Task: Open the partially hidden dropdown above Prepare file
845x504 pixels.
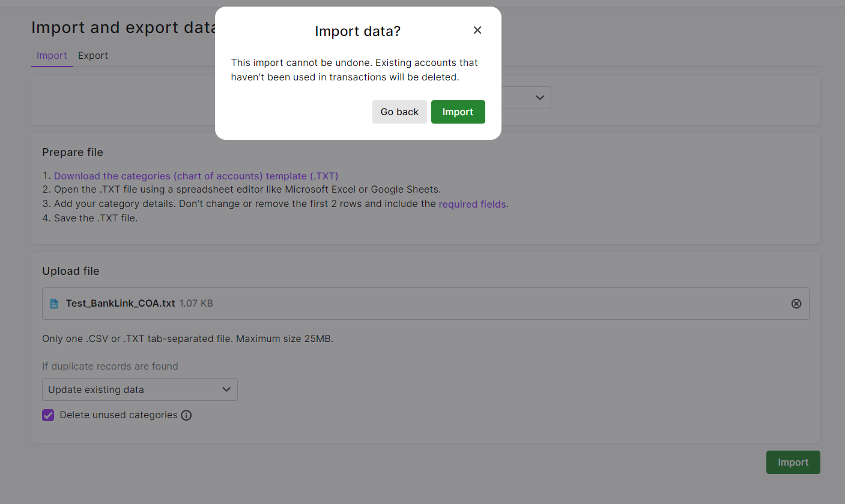Action: click(539, 97)
